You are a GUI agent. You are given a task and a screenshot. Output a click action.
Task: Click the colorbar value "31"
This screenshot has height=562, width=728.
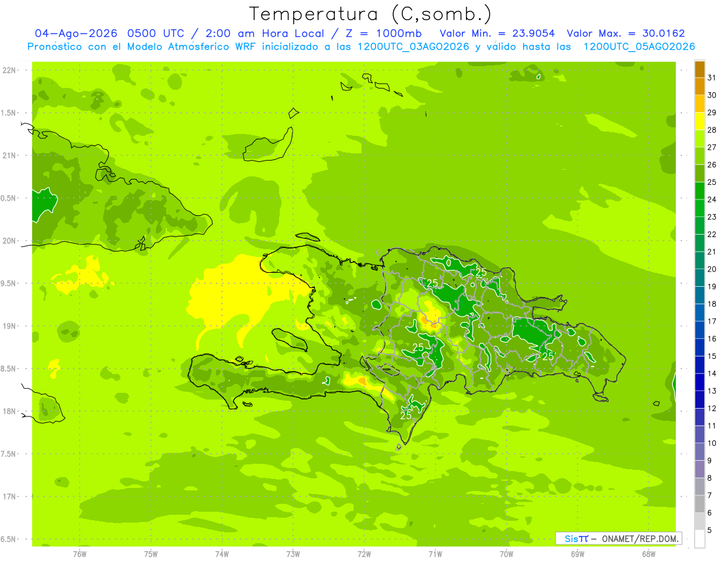[712, 78]
